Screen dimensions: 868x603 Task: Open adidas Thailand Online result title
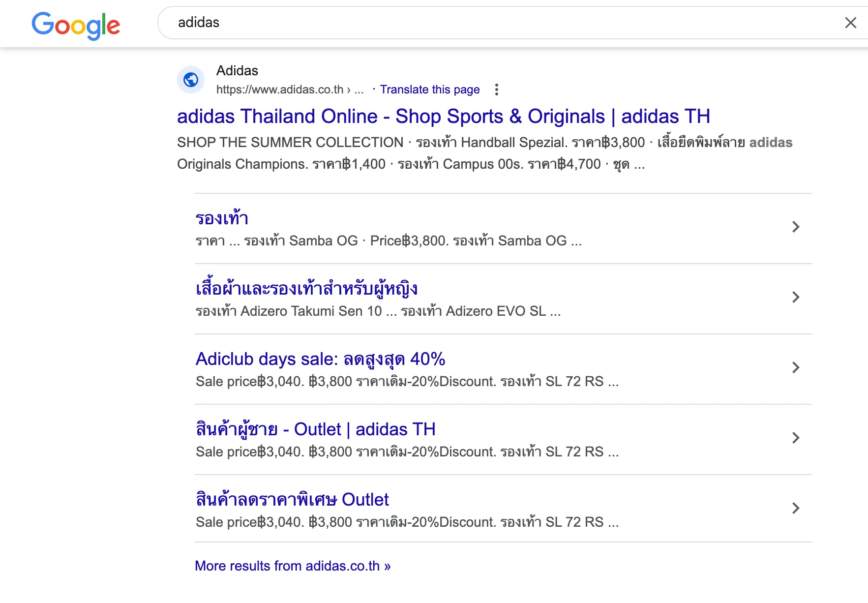click(443, 117)
